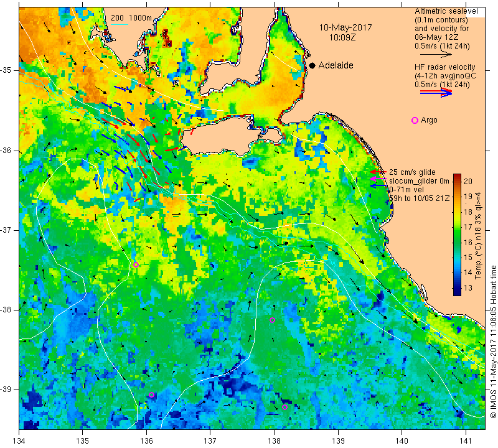The height and width of the screenshot is (448, 498).
Task: Click the HF radar velocity text
Action: pyautogui.click(x=444, y=67)
